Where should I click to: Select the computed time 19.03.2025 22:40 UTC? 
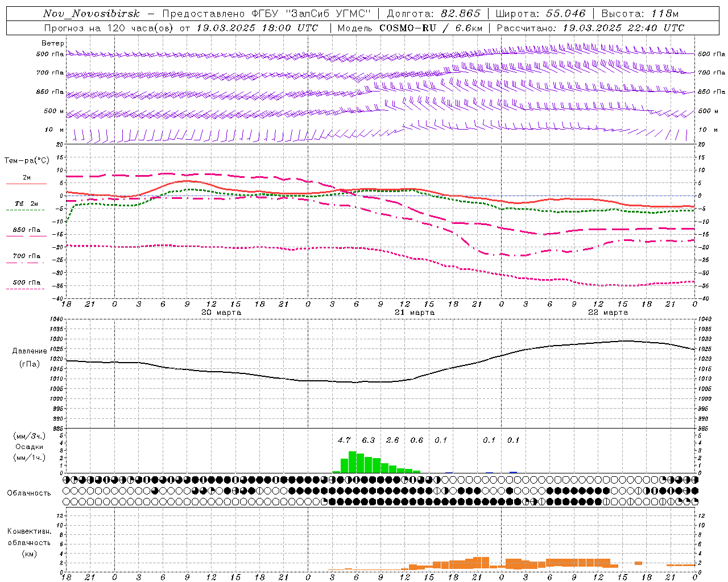623,28
